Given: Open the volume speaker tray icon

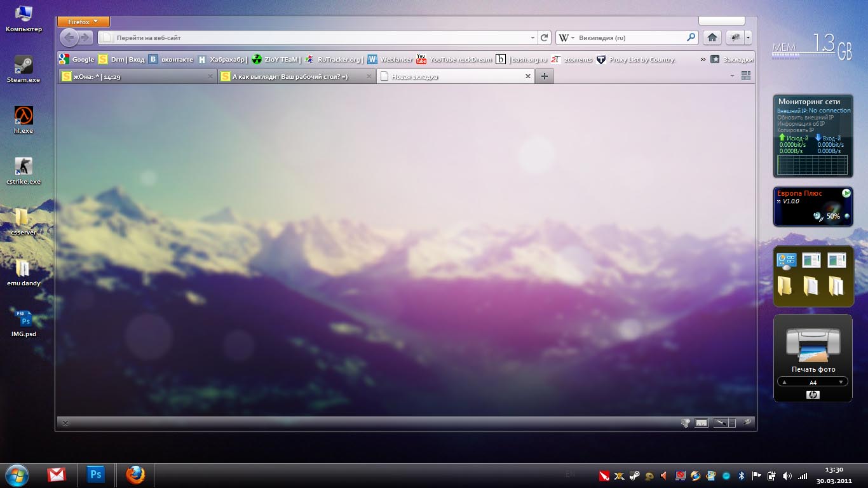Looking at the screenshot, I should pos(787,475).
